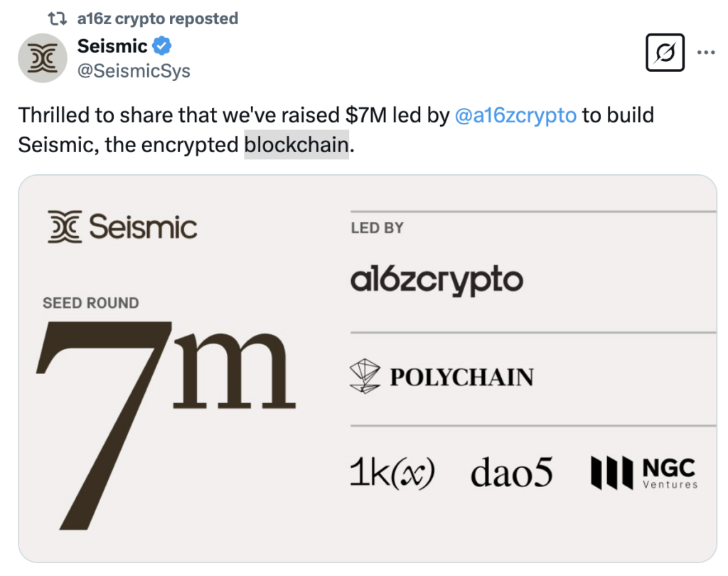Open the @SeismicSys handle

(x=134, y=70)
